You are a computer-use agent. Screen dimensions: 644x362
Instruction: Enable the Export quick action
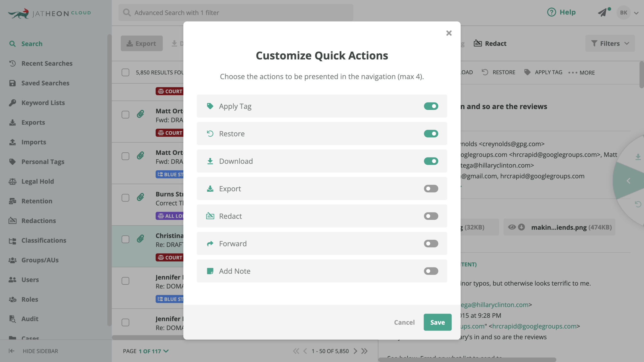pos(431,189)
